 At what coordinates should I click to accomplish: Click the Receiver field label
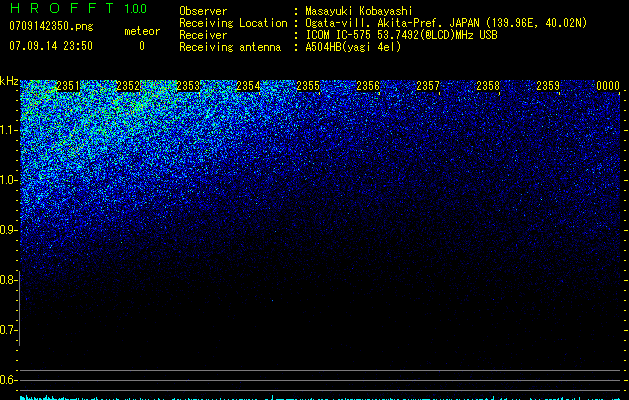[x=203, y=35]
